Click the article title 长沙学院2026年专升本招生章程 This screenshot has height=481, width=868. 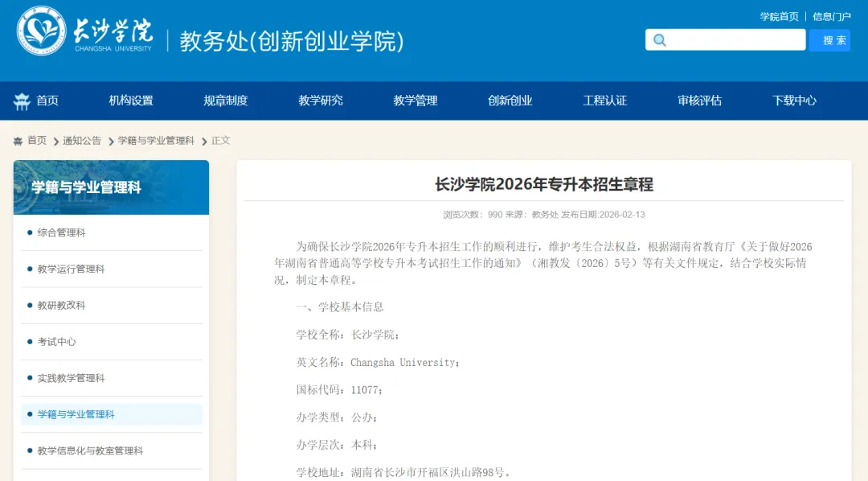click(543, 184)
